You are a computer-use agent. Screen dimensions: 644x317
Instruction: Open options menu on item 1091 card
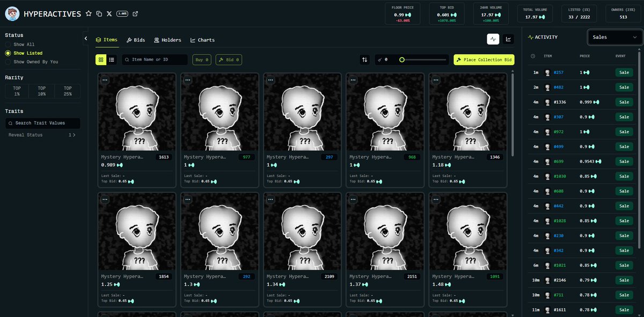tap(436, 199)
